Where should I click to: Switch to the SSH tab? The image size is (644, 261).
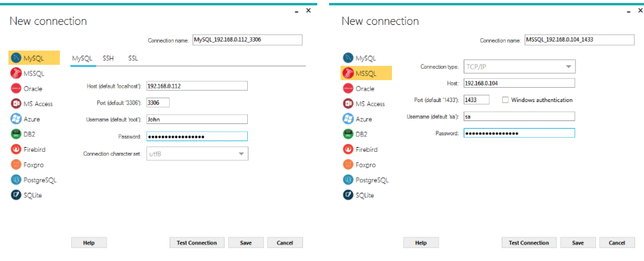pos(108,58)
